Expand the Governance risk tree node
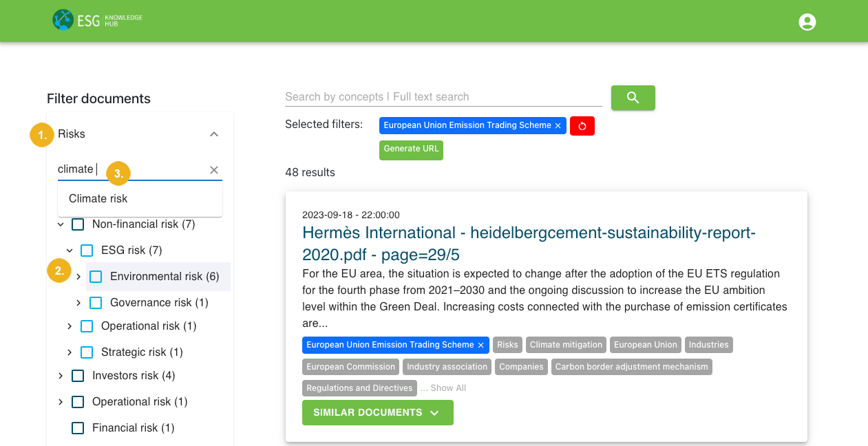 point(78,303)
